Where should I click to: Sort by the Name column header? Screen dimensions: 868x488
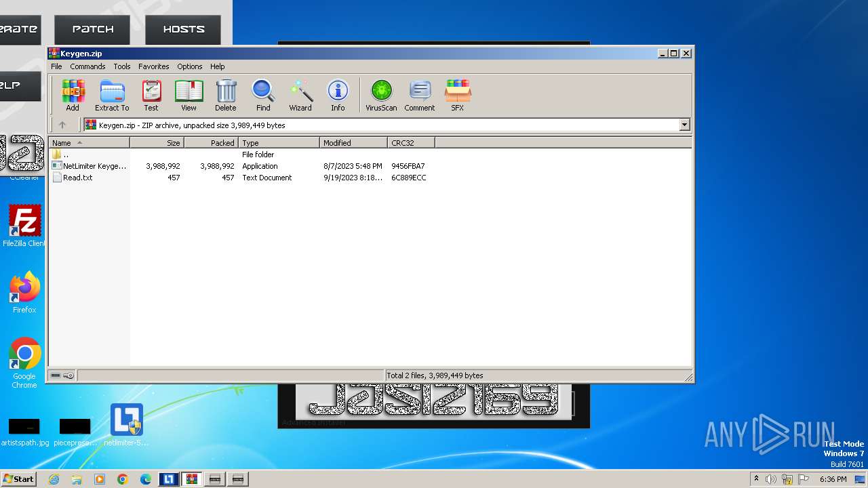click(89, 143)
